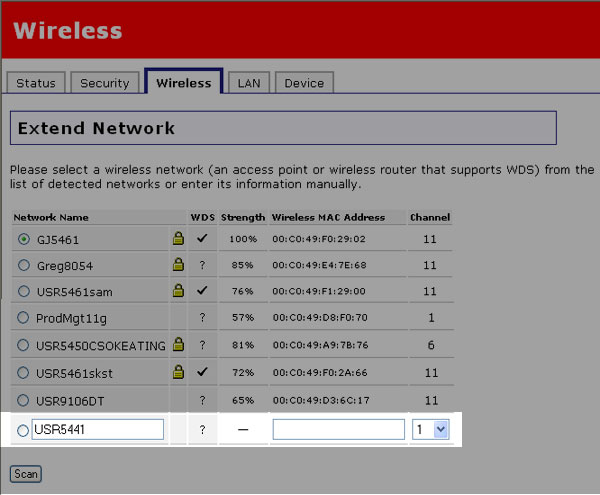Switch to the Security tab
Screen dimensions: 600x495
click(x=105, y=83)
